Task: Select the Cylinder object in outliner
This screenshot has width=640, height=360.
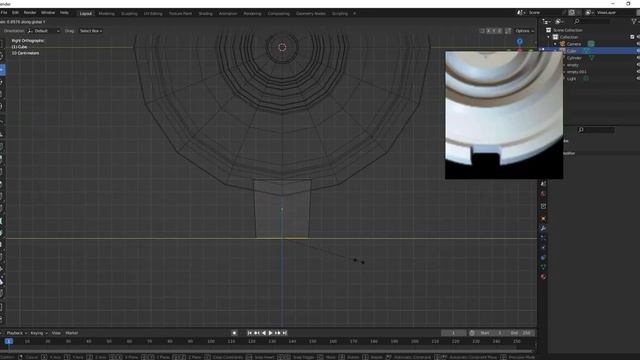Action: [x=574, y=58]
